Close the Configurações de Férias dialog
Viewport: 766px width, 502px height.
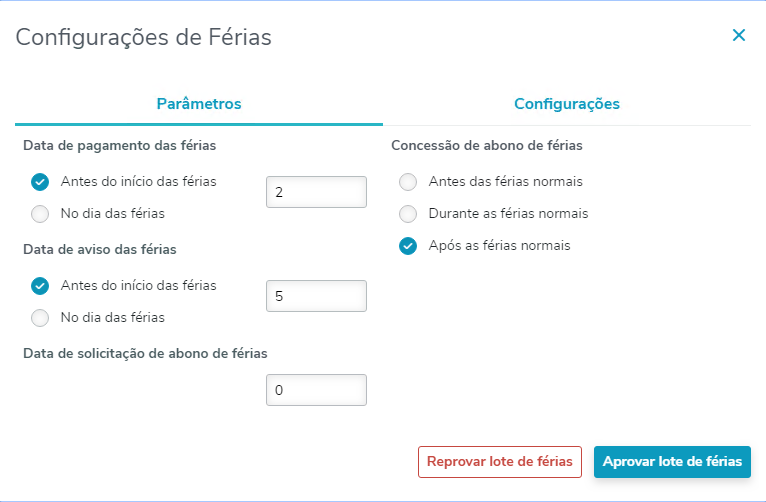tap(739, 36)
